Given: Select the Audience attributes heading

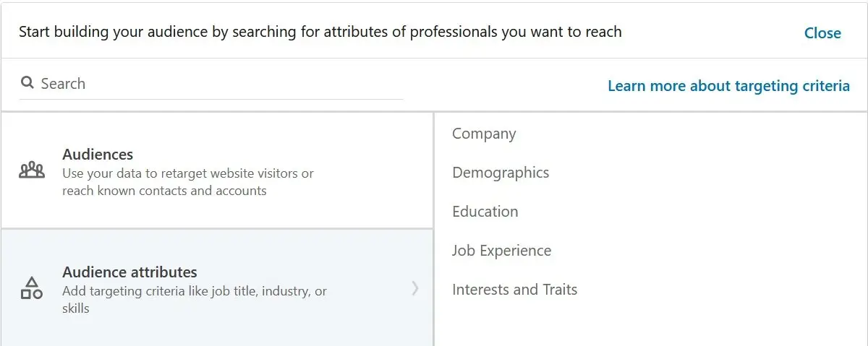Looking at the screenshot, I should pos(129,272).
